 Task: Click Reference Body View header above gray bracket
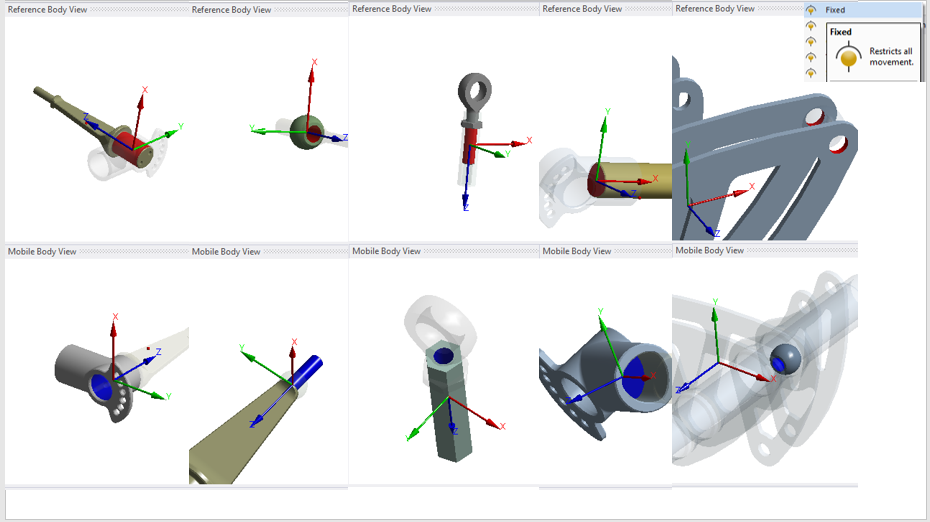pyautogui.click(x=715, y=9)
